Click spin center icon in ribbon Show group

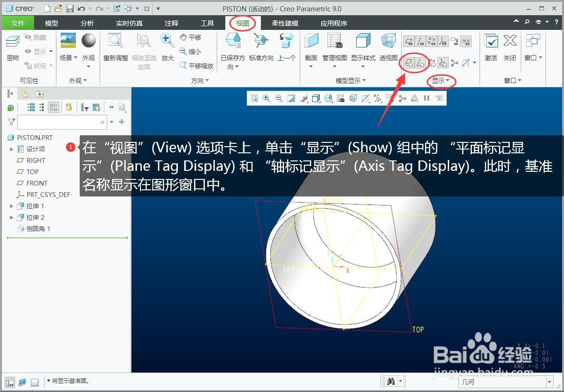[x=454, y=63]
